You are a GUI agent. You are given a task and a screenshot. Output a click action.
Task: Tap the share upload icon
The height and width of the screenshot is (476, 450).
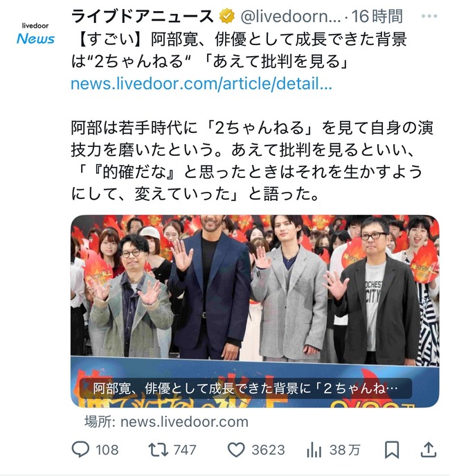click(x=429, y=450)
